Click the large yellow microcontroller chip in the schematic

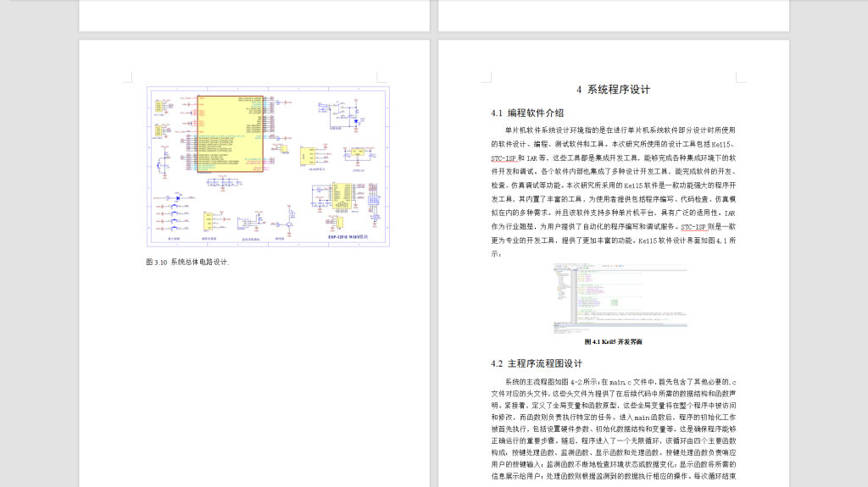pyautogui.click(x=230, y=133)
